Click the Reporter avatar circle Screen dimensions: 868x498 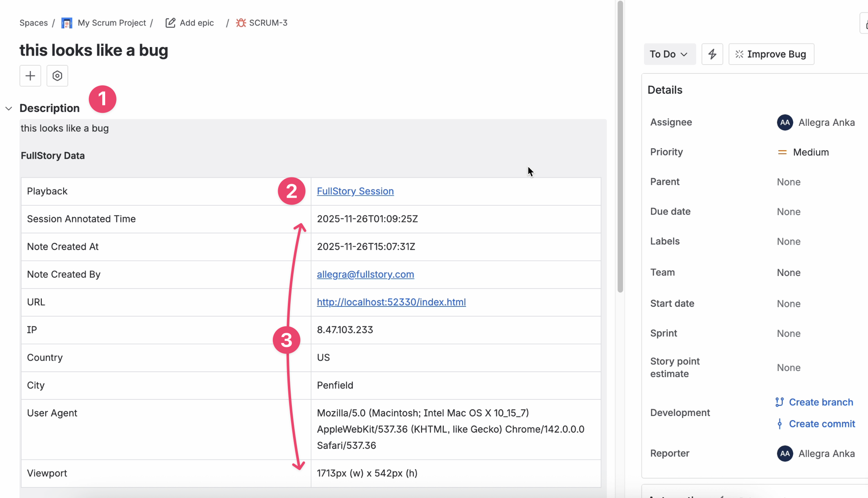pos(784,453)
